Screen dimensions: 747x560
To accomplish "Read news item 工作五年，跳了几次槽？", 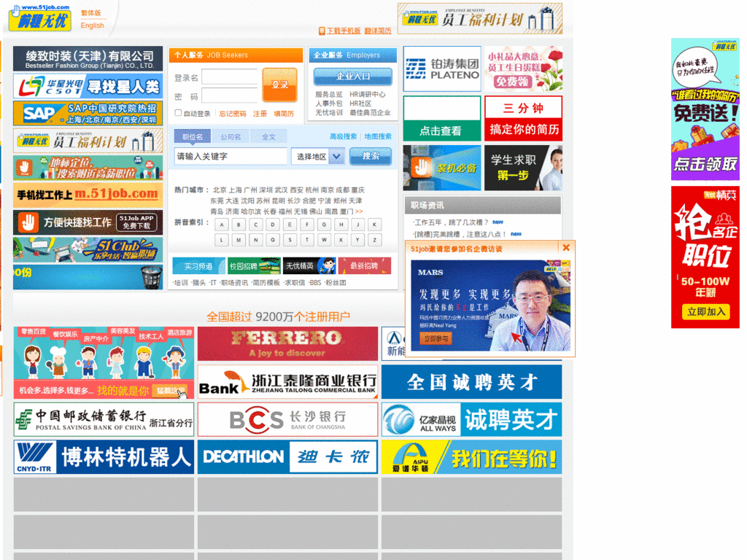I will [452, 222].
